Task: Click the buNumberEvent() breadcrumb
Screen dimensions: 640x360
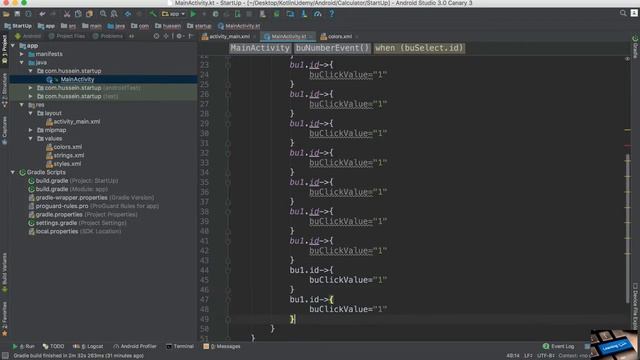Action: 332,48
